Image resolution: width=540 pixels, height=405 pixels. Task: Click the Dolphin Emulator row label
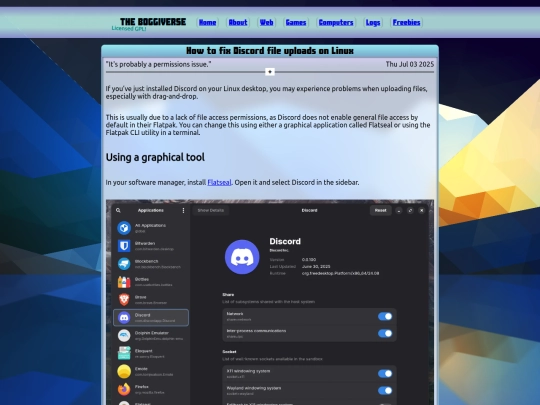pyautogui.click(x=152, y=333)
